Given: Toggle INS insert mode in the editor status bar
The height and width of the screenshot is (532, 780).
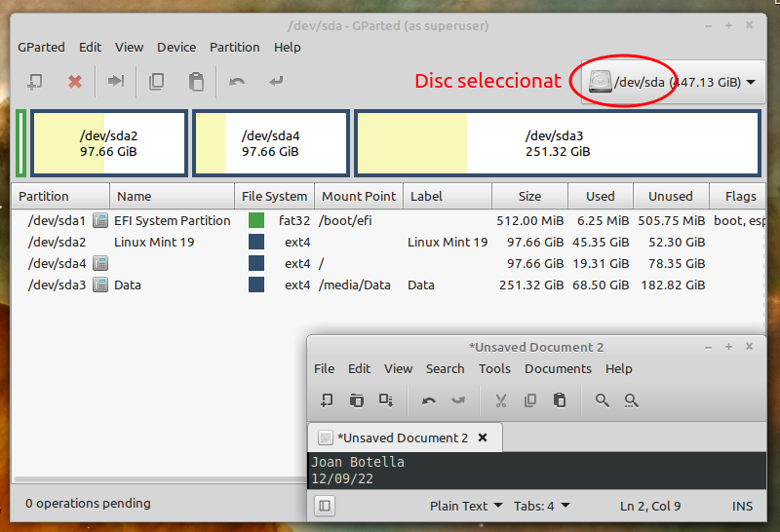Looking at the screenshot, I should (742, 506).
